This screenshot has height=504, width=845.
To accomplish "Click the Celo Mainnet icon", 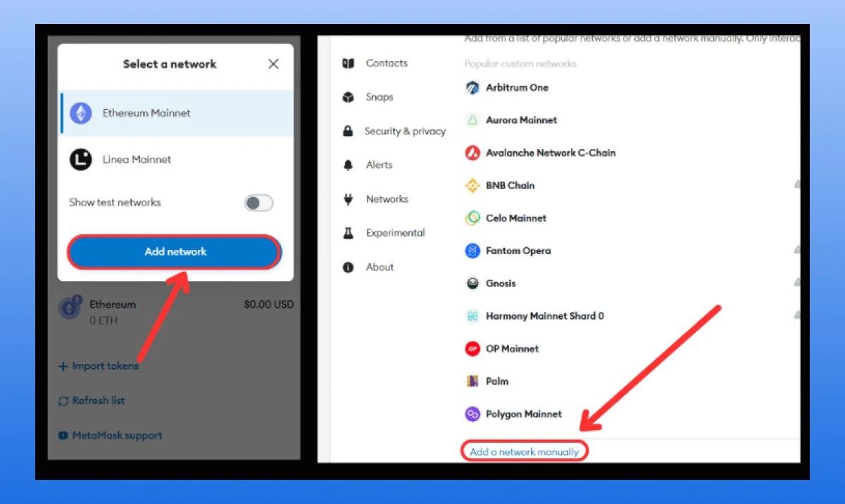I will (472, 218).
